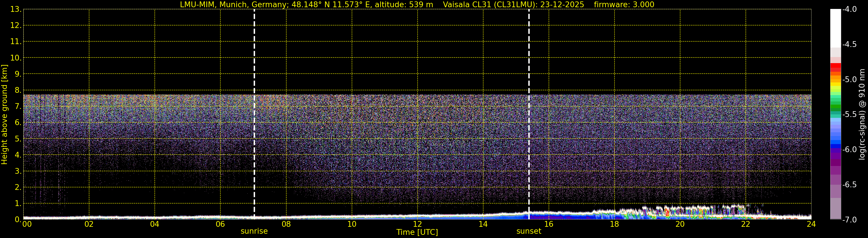868x238 pixels.
Task: Click the 'Time [UTC]' axis title
Action: (417, 232)
